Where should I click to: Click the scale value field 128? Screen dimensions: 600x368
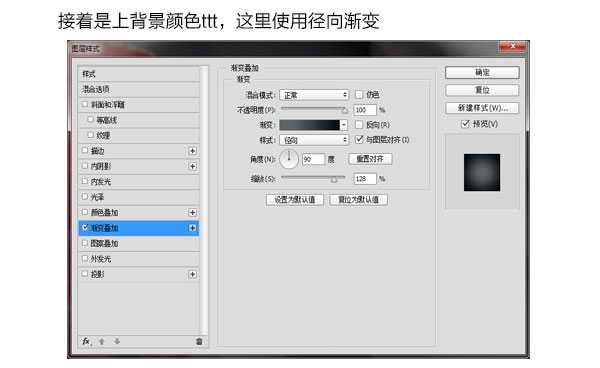click(365, 179)
